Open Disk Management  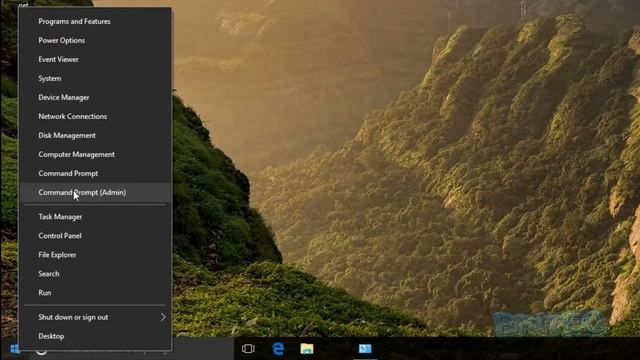(95, 135)
